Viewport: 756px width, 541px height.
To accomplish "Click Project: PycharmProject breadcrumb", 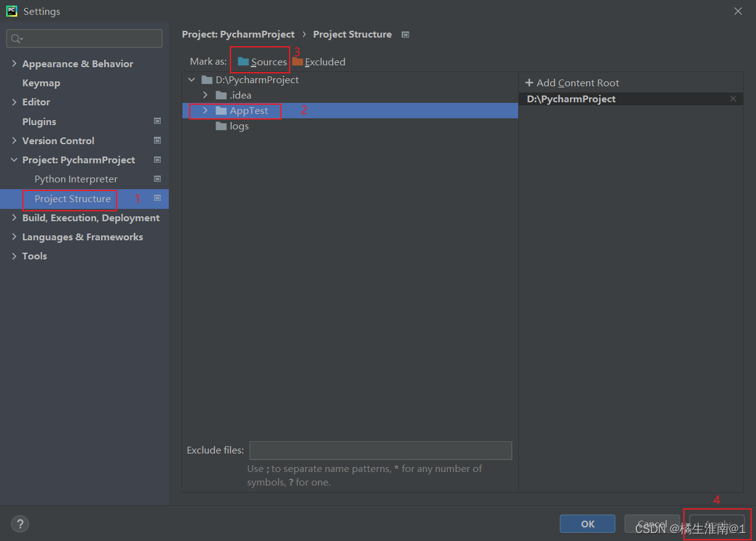I will tap(238, 35).
